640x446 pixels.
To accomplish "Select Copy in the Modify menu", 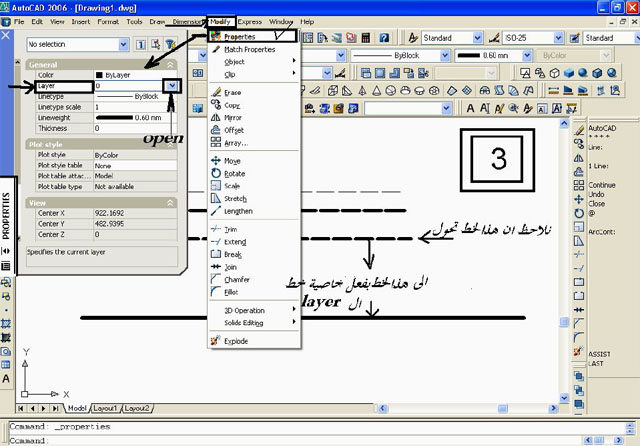I will click(x=232, y=105).
